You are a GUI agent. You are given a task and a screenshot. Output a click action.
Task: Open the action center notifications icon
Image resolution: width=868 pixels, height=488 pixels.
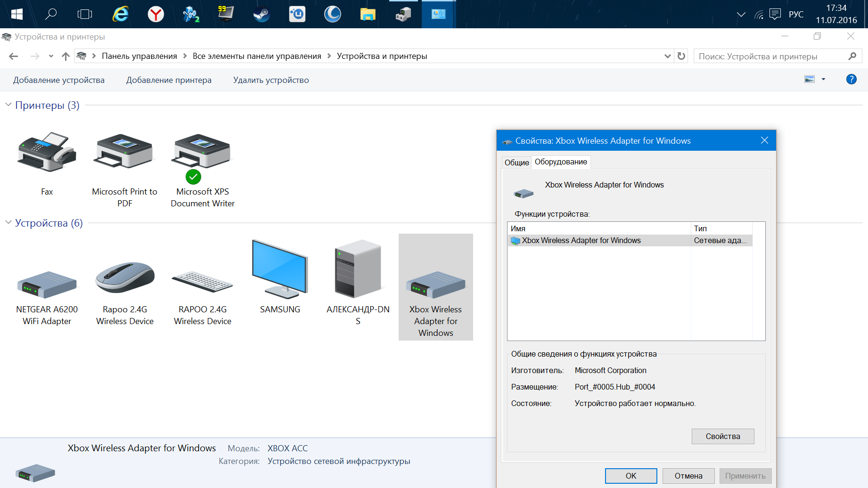pos(775,14)
